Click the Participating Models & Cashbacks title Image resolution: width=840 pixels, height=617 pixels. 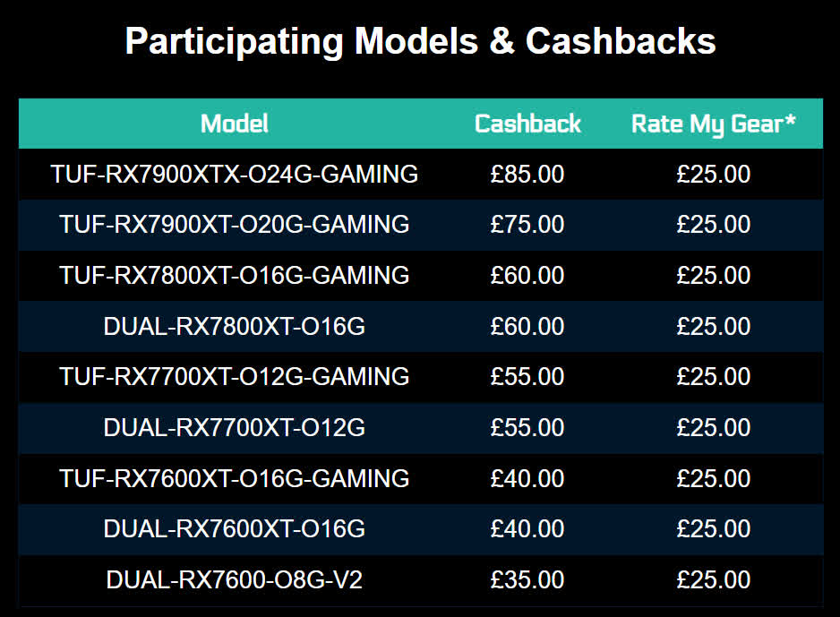tap(420, 42)
